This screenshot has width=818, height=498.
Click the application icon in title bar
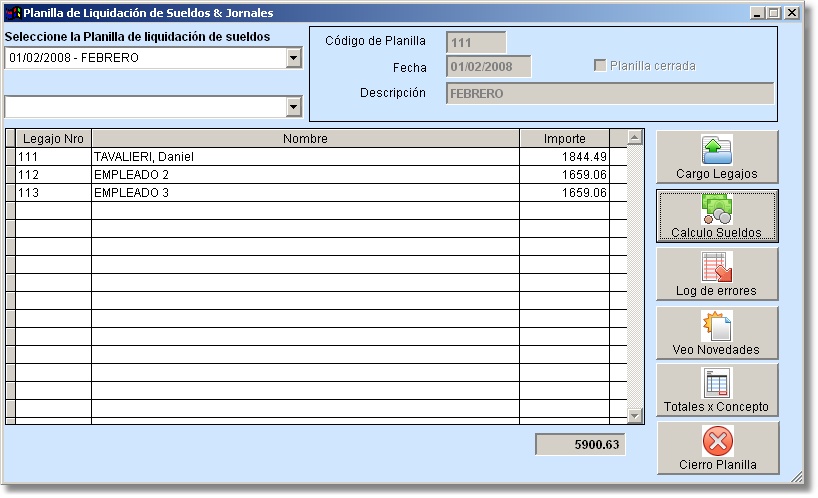13,13
